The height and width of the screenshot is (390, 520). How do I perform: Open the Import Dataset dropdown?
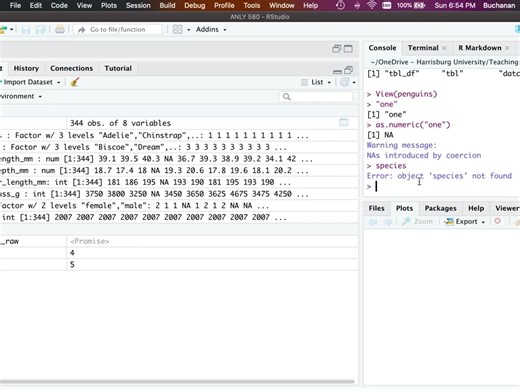pos(32,82)
